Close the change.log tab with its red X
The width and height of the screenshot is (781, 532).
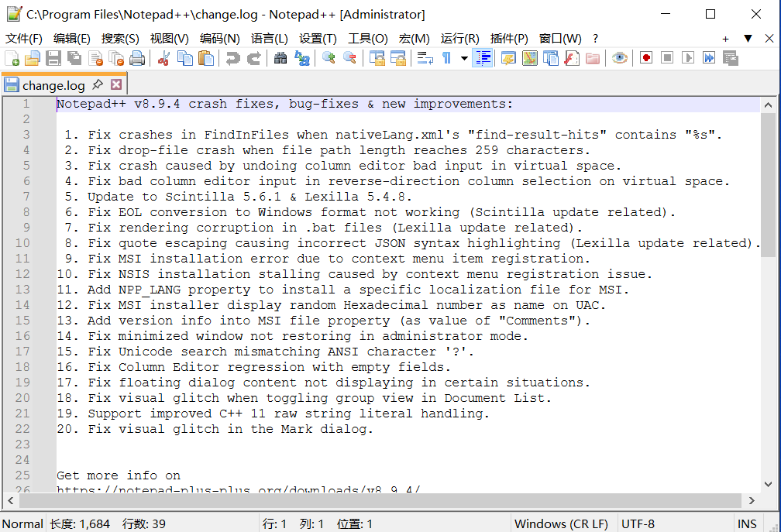116,84
